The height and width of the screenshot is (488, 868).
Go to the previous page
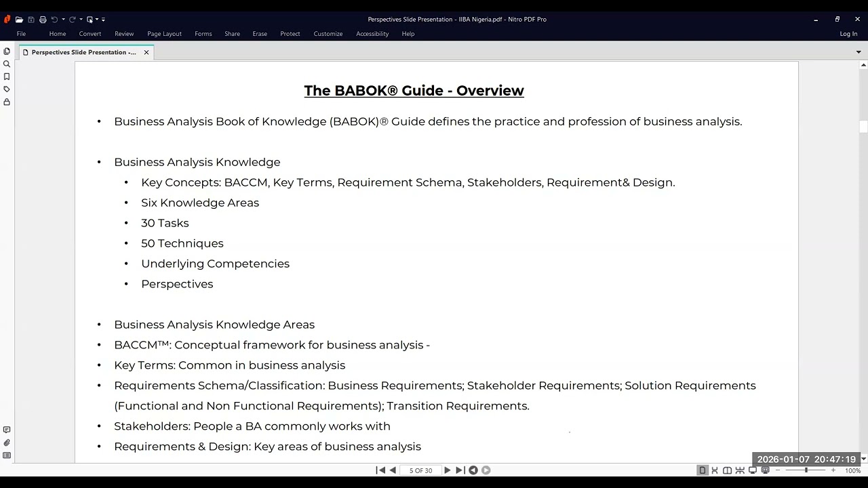(393, 470)
